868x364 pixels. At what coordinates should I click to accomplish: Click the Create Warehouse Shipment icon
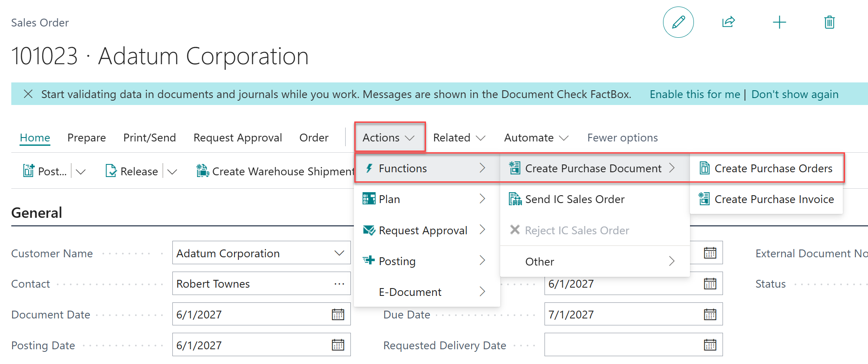tap(202, 171)
